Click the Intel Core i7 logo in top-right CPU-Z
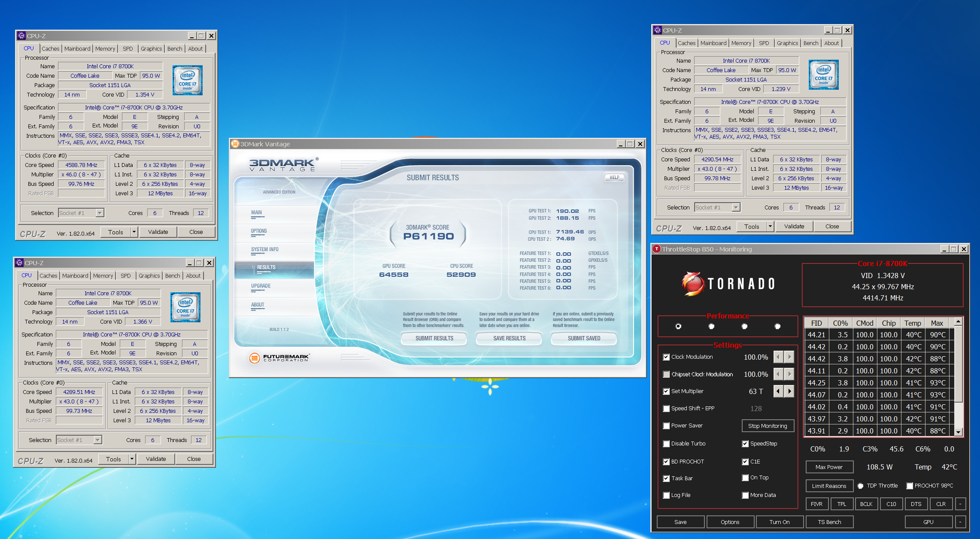The width and height of the screenshot is (980, 539). pos(824,75)
